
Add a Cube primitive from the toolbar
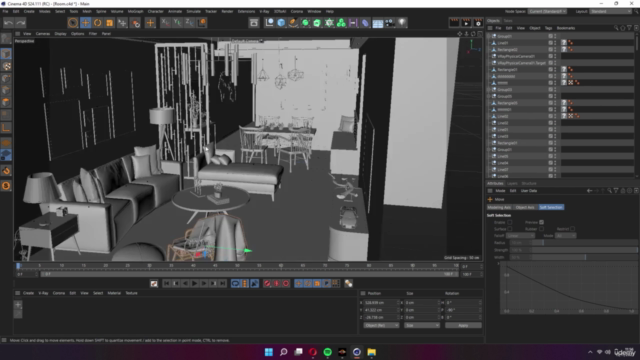tap(281, 23)
